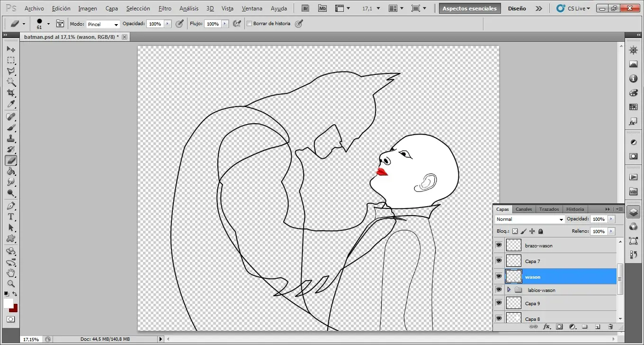Launch Bridge from the Br icon
The image size is (644, 345).
click(306, 9)
